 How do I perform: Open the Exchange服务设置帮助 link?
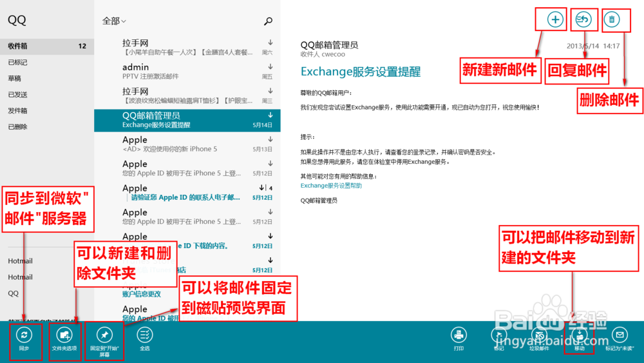[331, 186]
